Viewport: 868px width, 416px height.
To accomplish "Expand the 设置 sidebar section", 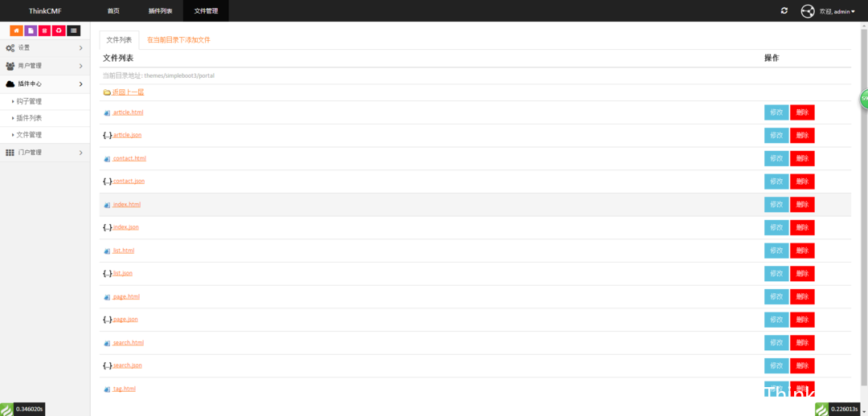I will [45, 48].
